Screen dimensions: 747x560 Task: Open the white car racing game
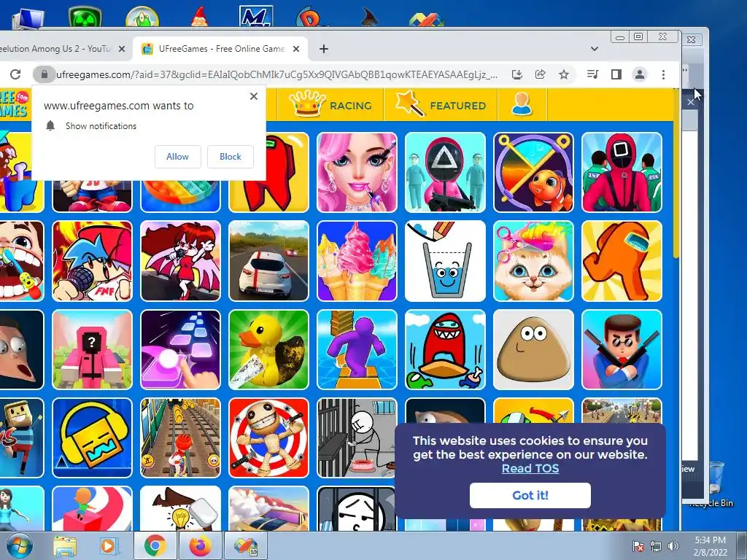coord(268,261)
